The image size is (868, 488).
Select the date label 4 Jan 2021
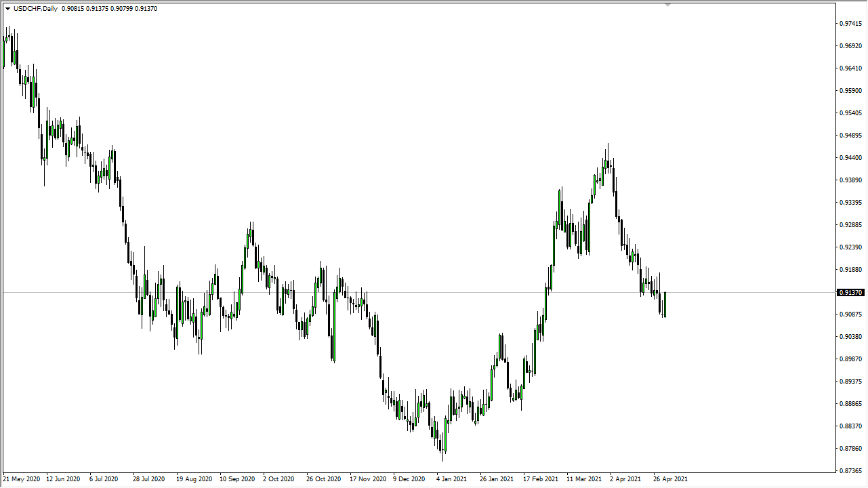coord(451,479)
